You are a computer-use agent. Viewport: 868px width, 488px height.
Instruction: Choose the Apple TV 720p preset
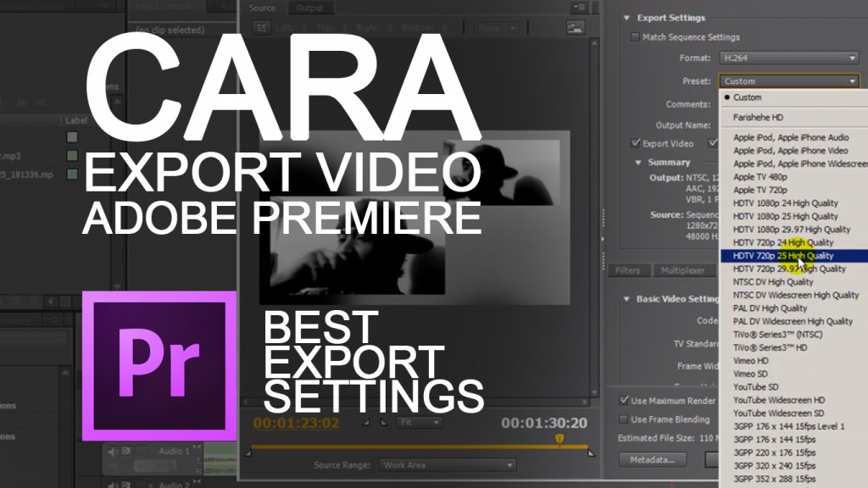[794, 190]
